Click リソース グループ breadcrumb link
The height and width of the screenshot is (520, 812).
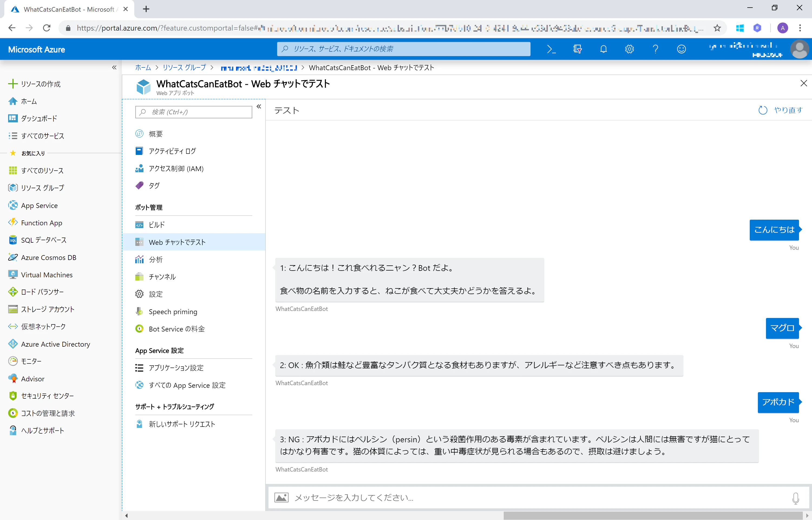click(x=184, y=67)
